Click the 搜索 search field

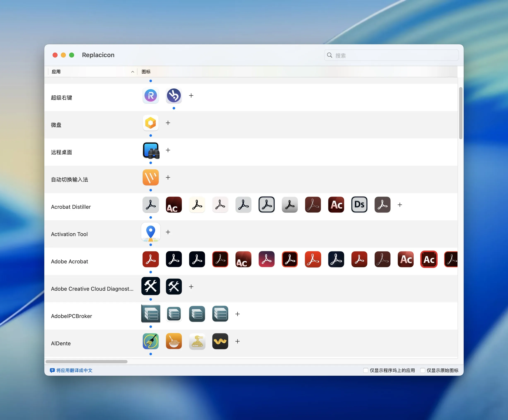pos(391,55)
